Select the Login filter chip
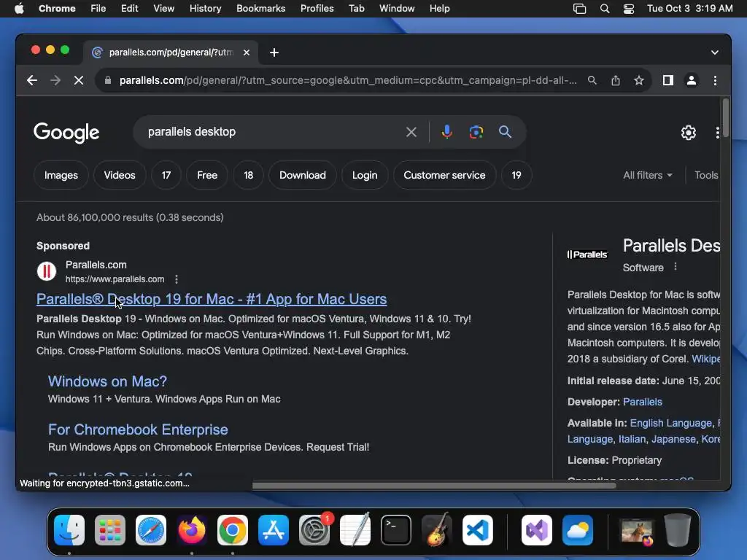747x560 pixels. (x=365, y=175)
